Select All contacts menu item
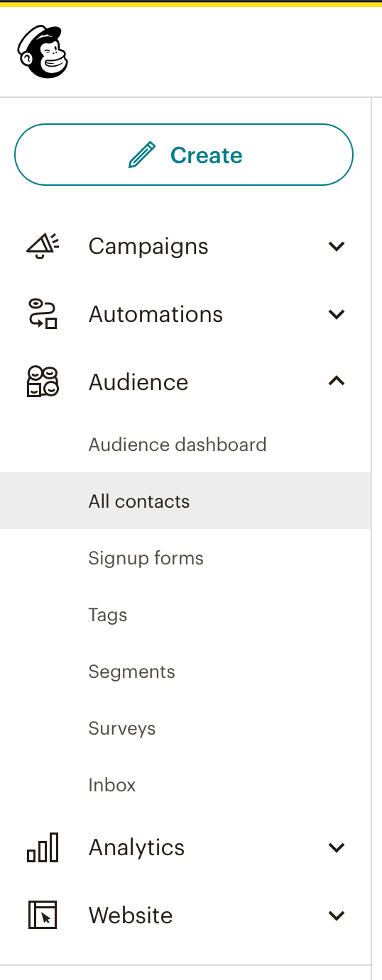 [x=185, y=501]
